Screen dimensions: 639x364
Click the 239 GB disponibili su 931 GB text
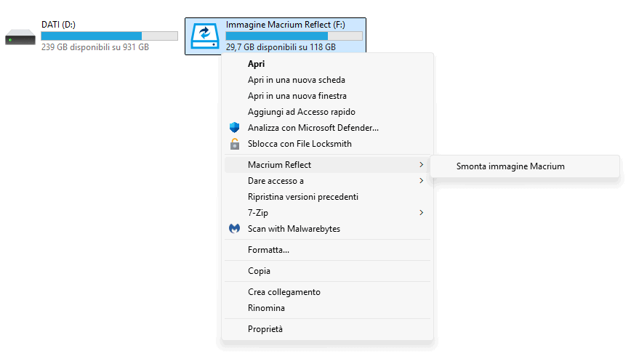pyautogui.click(x=95, y=47)
